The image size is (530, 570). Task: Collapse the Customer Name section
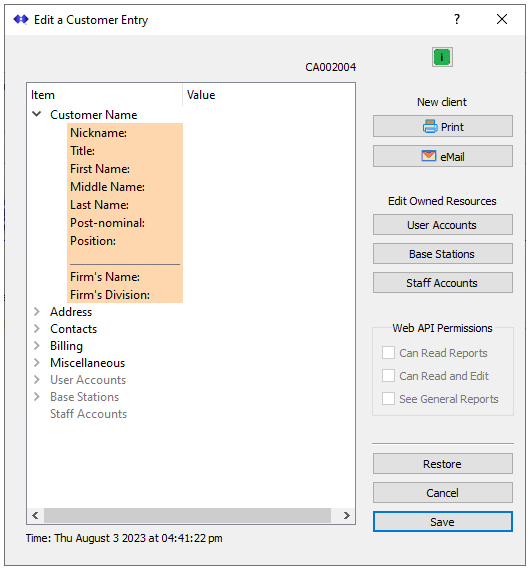[36, 114]
